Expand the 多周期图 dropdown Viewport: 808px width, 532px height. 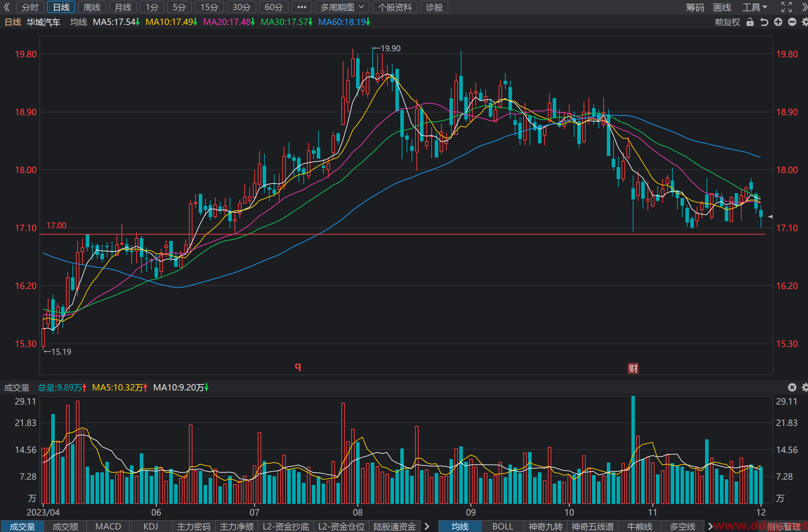[x=342, y=7]
